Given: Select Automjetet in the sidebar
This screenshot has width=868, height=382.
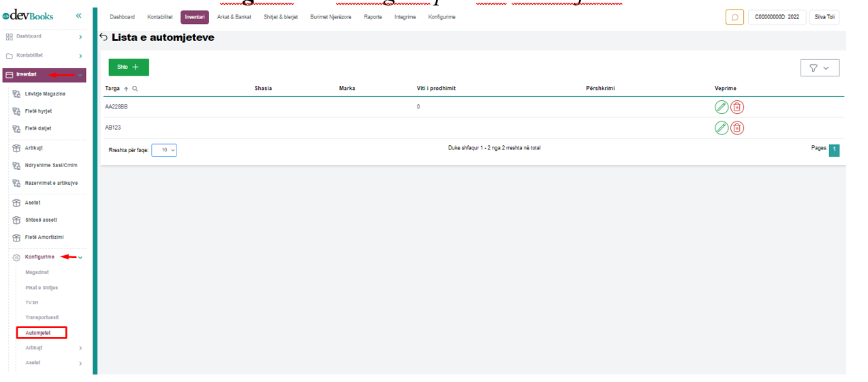Looking at the screenshot, I should [x=38, y=333].
